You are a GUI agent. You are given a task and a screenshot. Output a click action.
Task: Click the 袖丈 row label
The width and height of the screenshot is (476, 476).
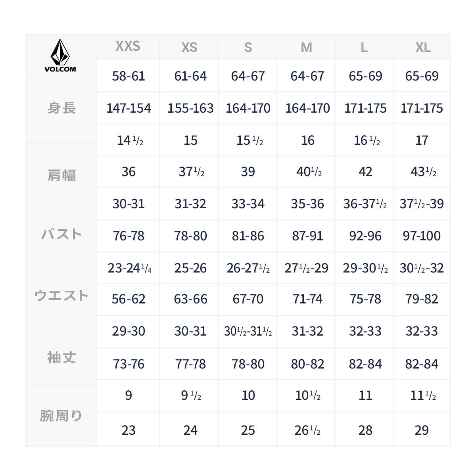(x=61, y=358)
